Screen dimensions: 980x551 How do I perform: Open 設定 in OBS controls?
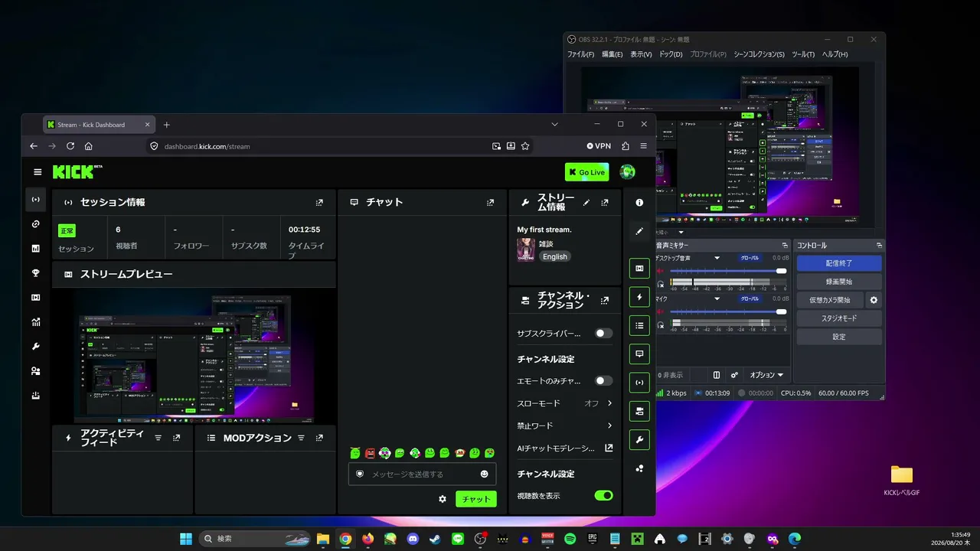(839, 337)
